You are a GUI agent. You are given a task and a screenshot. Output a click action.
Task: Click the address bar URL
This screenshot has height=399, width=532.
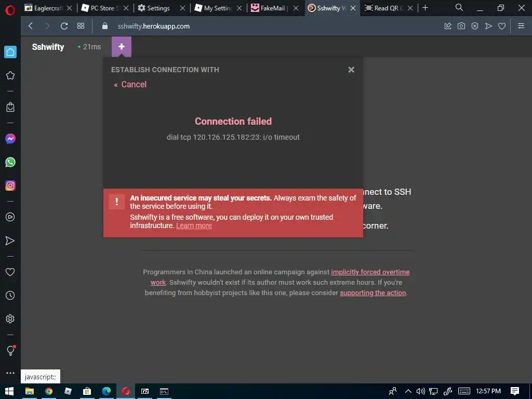coord(153,26)
